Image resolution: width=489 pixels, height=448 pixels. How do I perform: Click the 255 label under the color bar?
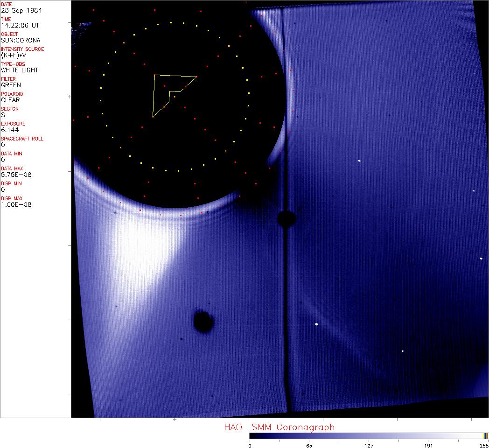pyautogui.click(x=484, y=445)
